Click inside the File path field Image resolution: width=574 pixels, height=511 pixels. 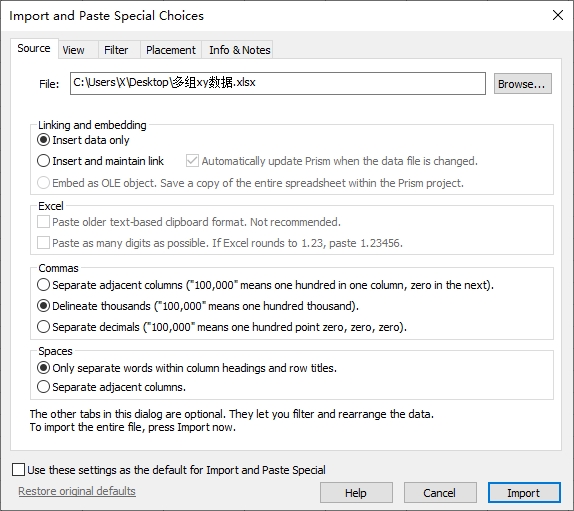(x=278, y=83)
